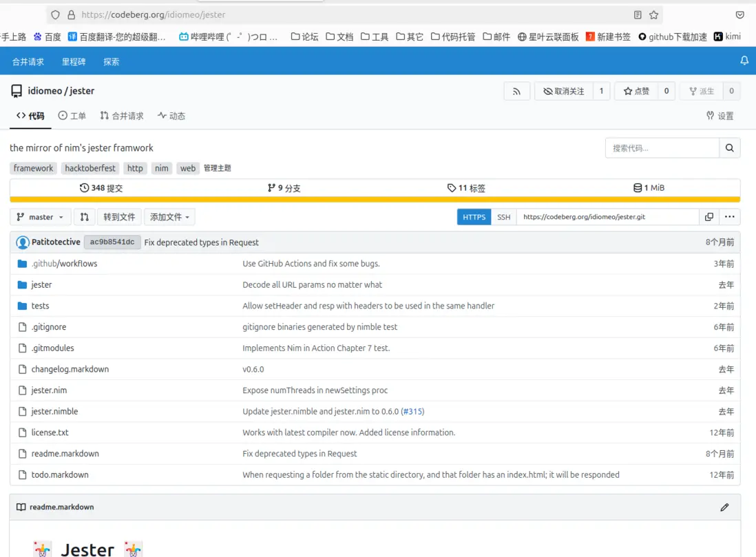Open the 9 分支 branches link

point(284,188)
